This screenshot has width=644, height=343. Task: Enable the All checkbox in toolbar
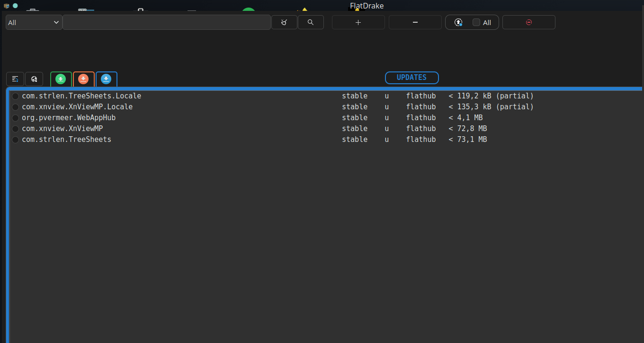click(476, 22)
